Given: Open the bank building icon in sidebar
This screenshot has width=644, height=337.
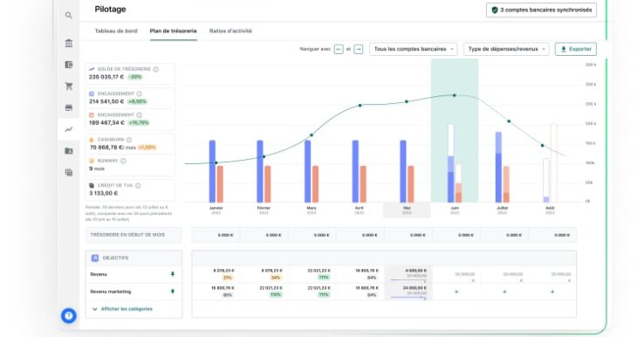Looking at the screenshot, I should pyautogui.click(x=69, y=43).
